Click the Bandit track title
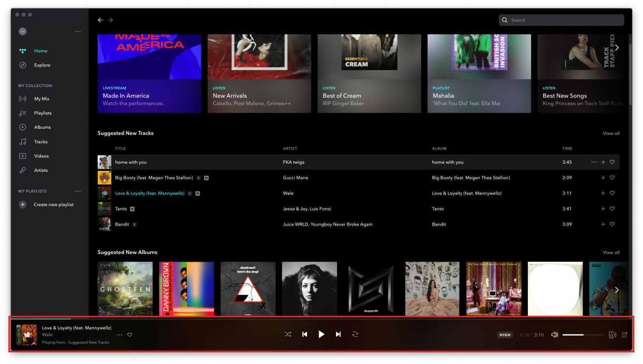 pyautogui.click(x=122, y=224)
